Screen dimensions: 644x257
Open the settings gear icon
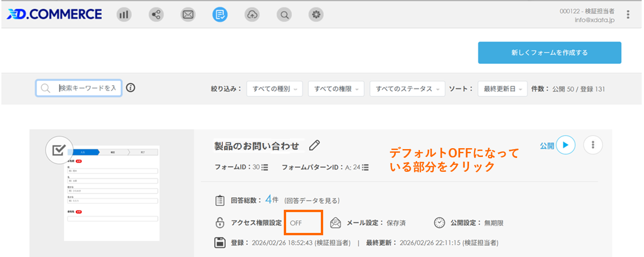point(316,15)
